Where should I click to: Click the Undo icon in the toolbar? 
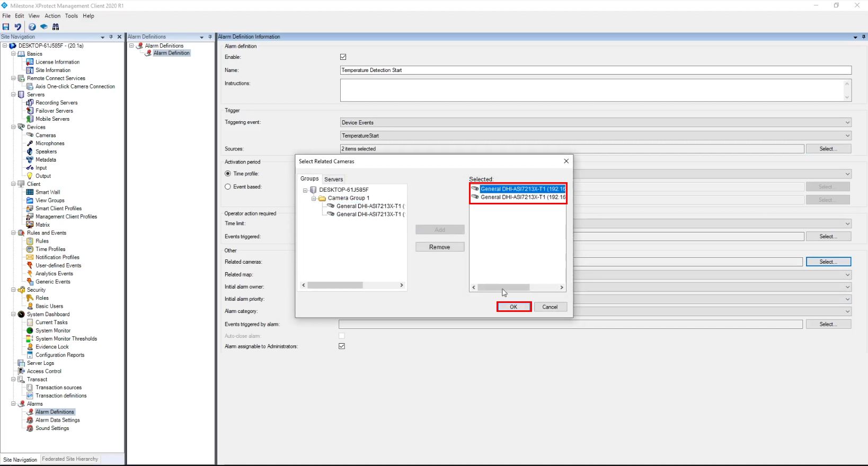18,26
